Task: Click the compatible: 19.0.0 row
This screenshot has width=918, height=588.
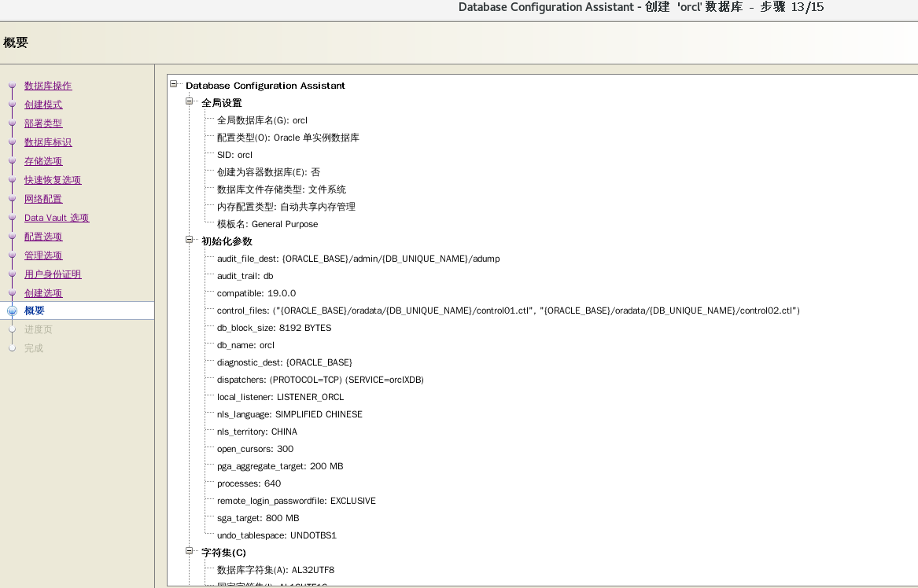Action: click(x=256, y=293)
